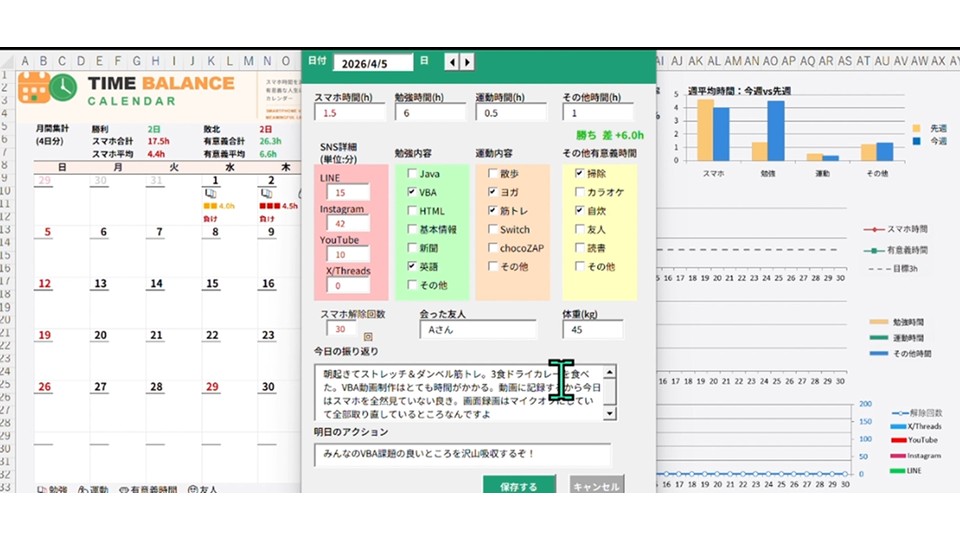This screenshot has height=540, width=960.
Task: Click the 勉強 legend icon below calendar
Action: (42, 490)
